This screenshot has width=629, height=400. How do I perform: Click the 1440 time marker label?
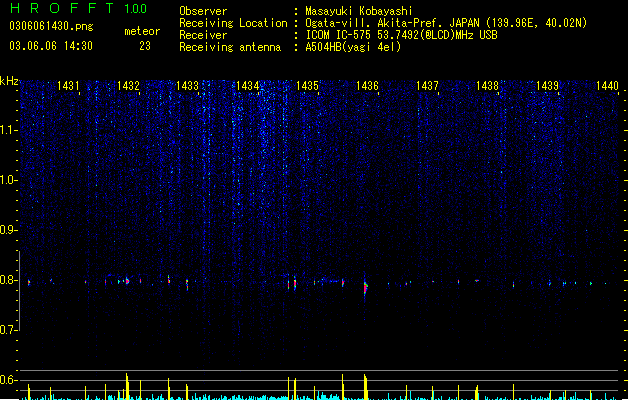(x=607, y=86)
